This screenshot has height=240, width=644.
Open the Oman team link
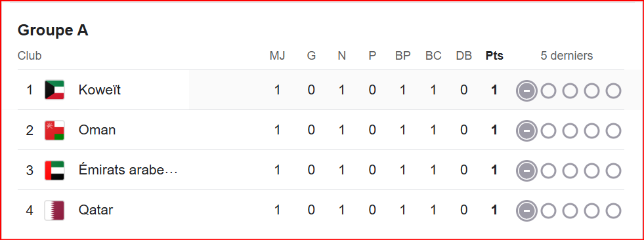pyautogui.click(x=97, y=130)
